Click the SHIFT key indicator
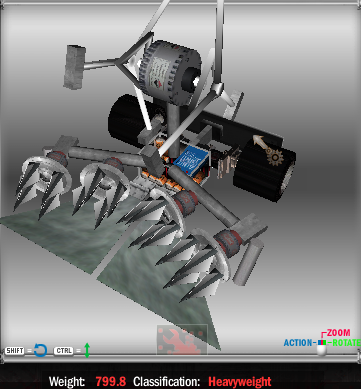 [15, 351]
